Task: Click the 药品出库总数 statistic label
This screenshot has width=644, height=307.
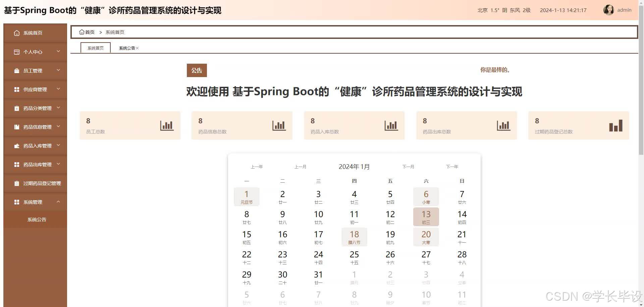Action: click(437, 132)
